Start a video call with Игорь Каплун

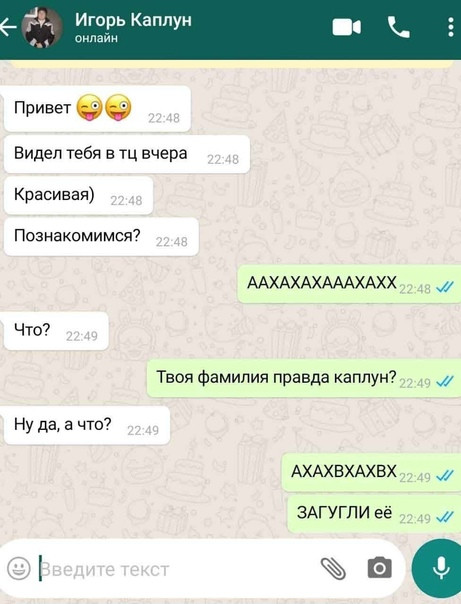click(347, 28)
